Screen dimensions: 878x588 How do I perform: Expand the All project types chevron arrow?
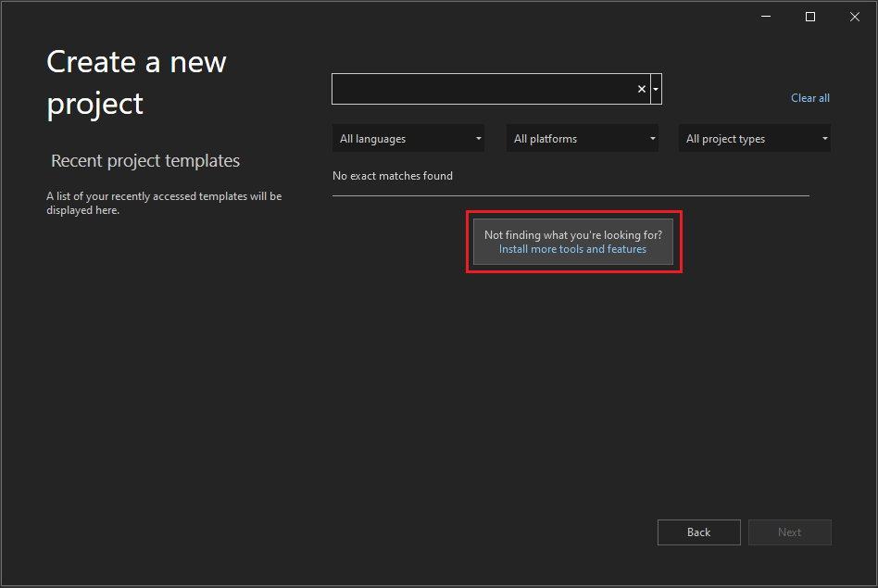[x=824, y=138]
